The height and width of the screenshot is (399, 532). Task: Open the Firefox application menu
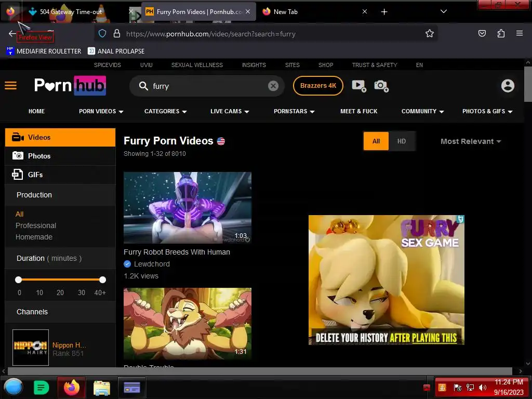[x=519, y=33]
